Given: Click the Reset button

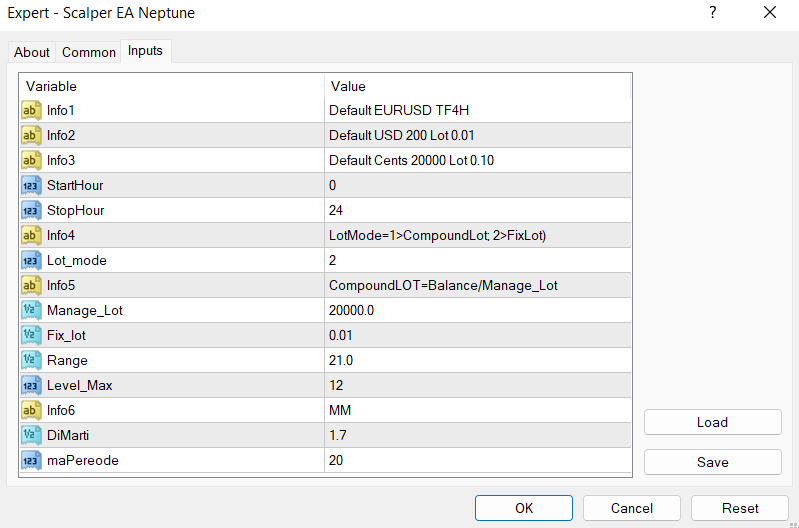Looking at the screenshot, I should click(x=739, y=508).
